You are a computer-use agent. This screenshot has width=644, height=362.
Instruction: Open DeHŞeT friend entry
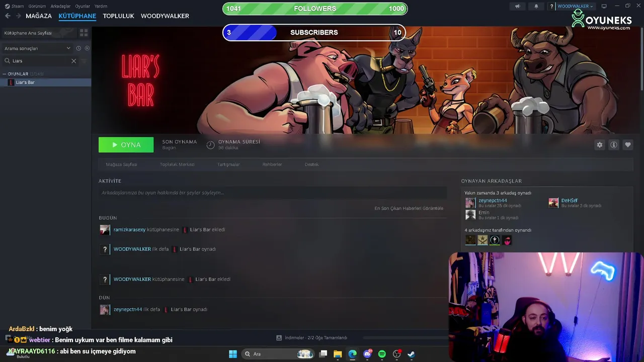click(x=570, y=201)
